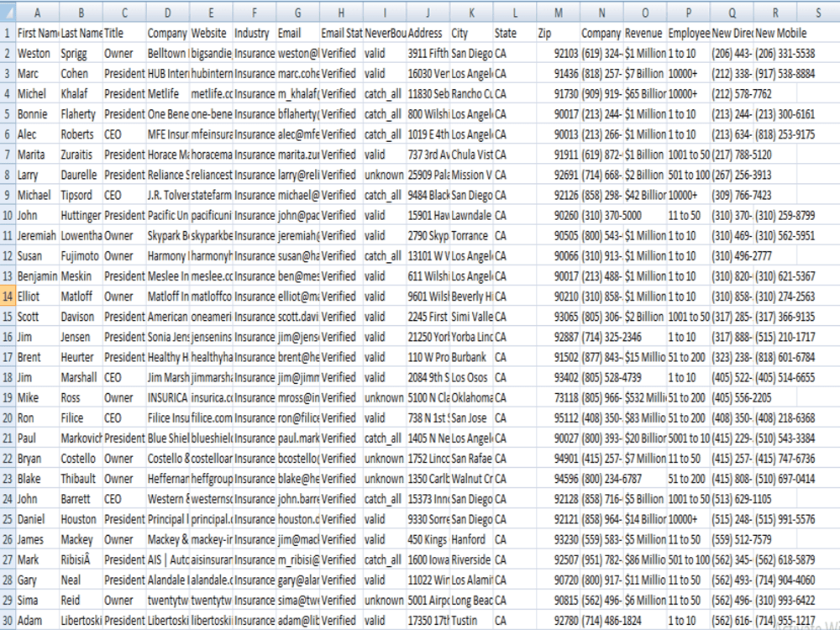Click the Address header cell
Viewport: 840px width, 630px height.
428,34
